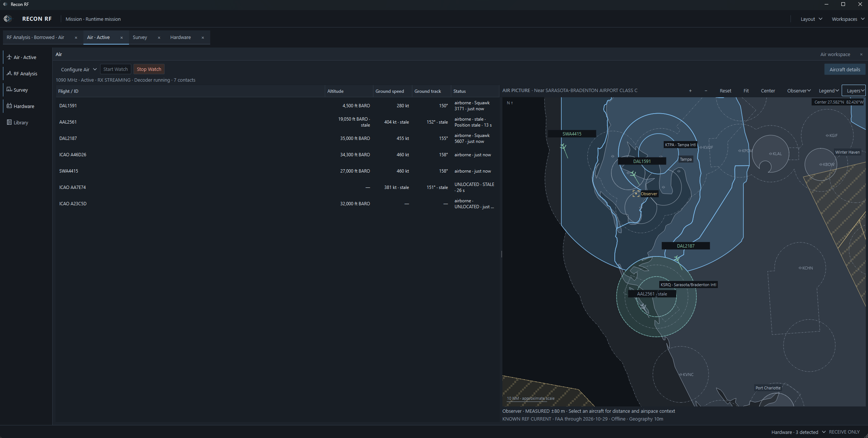868x438 pixels.
Task: Expand the Legend menu
Action: tap(829, 91)
